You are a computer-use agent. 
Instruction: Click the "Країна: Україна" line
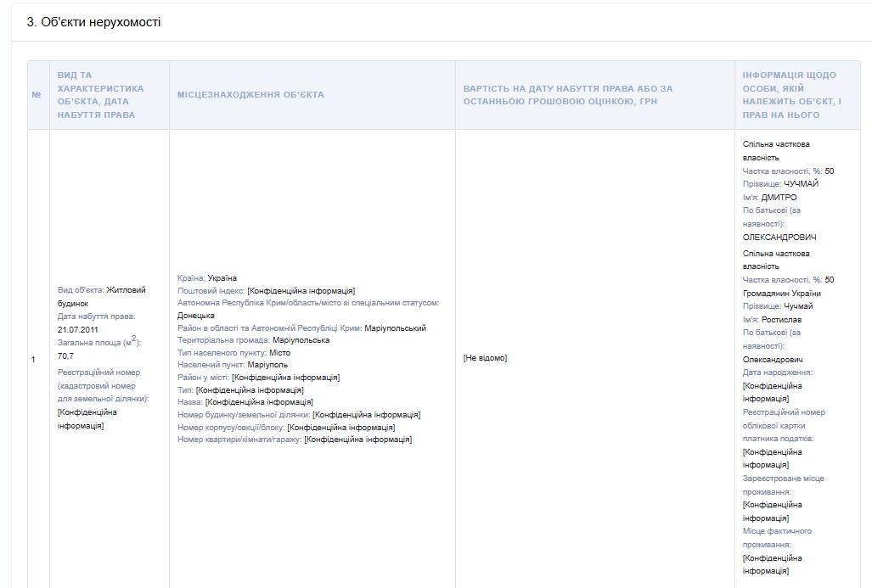207,278
